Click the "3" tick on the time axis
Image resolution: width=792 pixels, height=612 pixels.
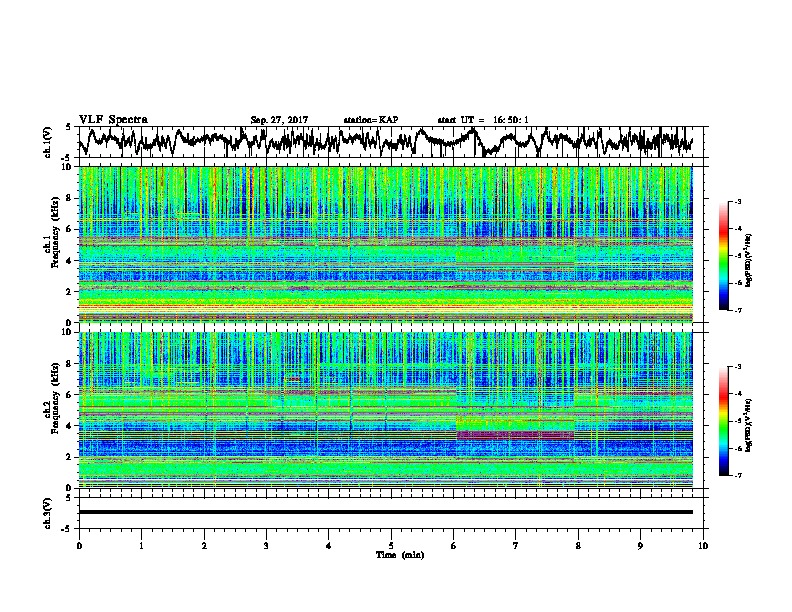tap(266, 546)
